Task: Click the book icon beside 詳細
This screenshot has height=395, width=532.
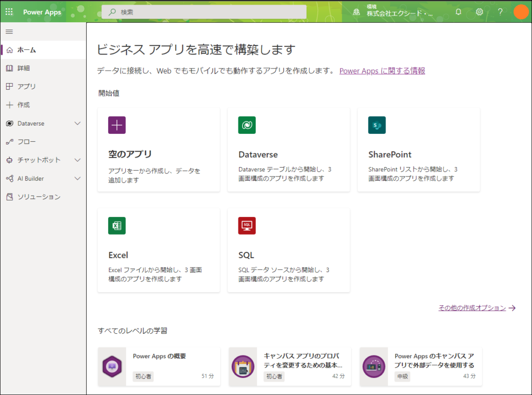Action: click(x=9, y=68)
